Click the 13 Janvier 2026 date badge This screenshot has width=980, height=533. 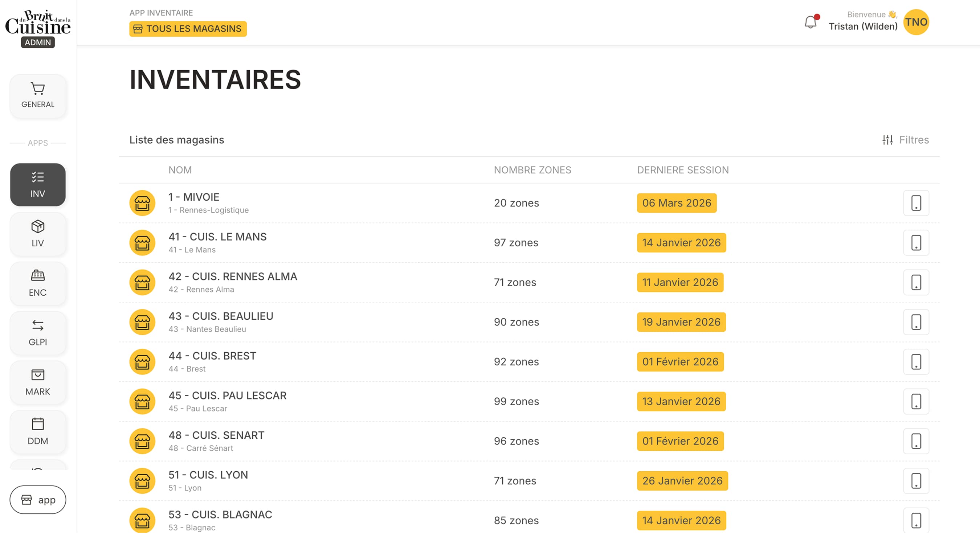click(x=681, y=401)
